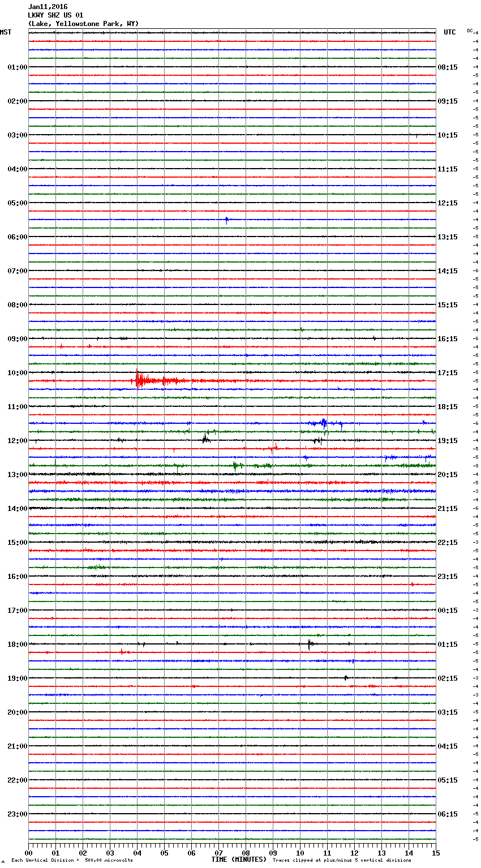Click the date header Jan11,2016
This screenshot has height=868, width=481.
tap(48, 7)
